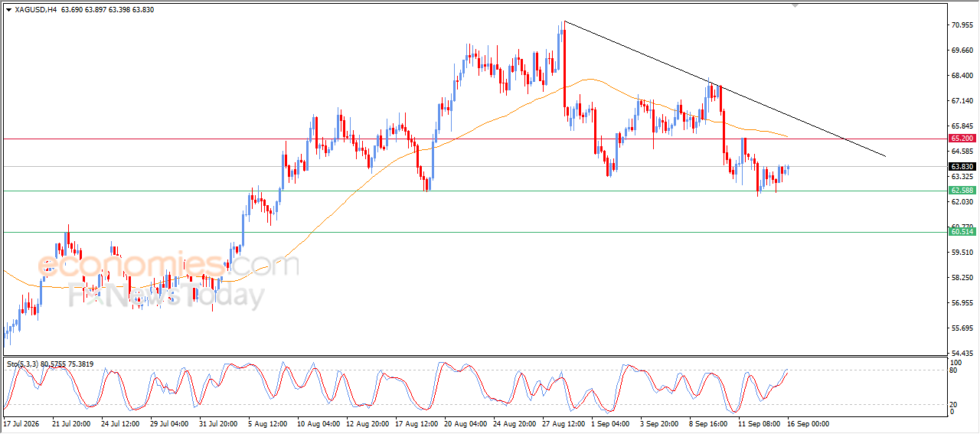Click the 27 Aug 12:00 time axis label
980x434 pixels.
point(563,423)
